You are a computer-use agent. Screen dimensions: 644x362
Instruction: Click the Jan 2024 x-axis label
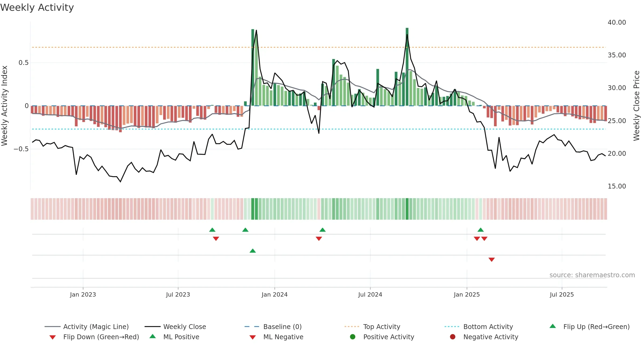click(x=275, y=295)
